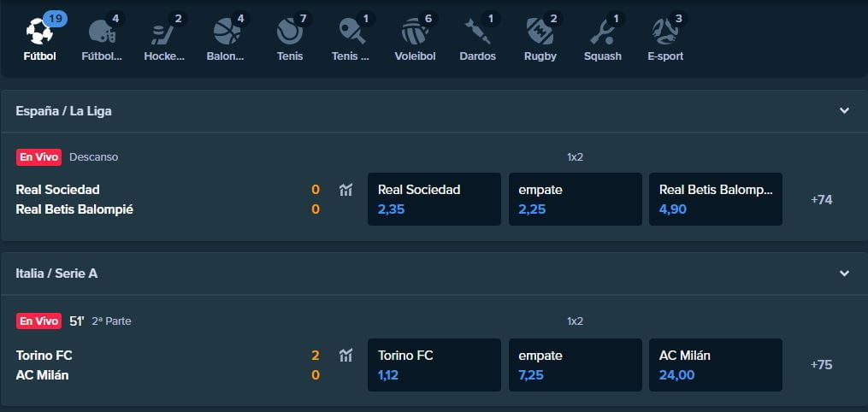
Task: Show +75 additional markets for Torino match
Action: (821, 365)
